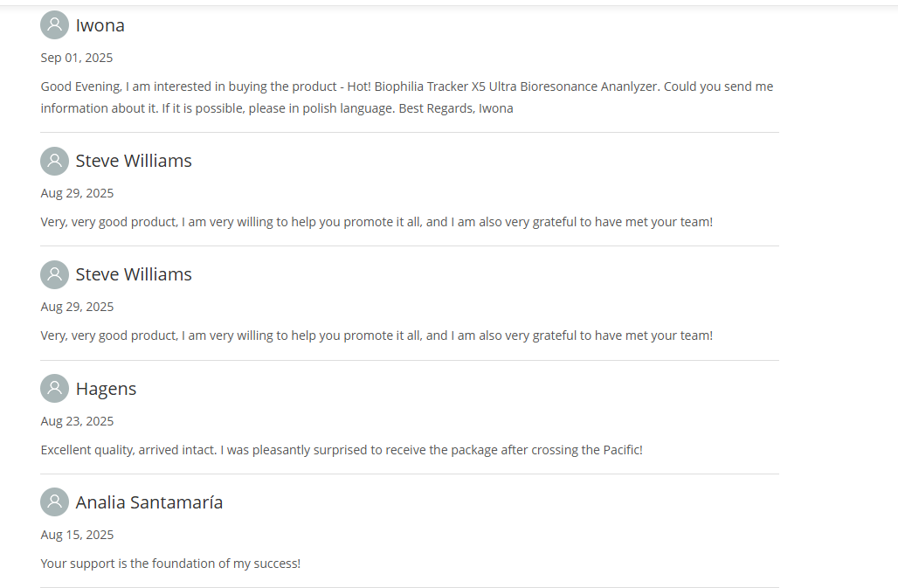Click the second Steve Williams avatar icon
This screenshot has width=898, height=588.
click(54, 274)
